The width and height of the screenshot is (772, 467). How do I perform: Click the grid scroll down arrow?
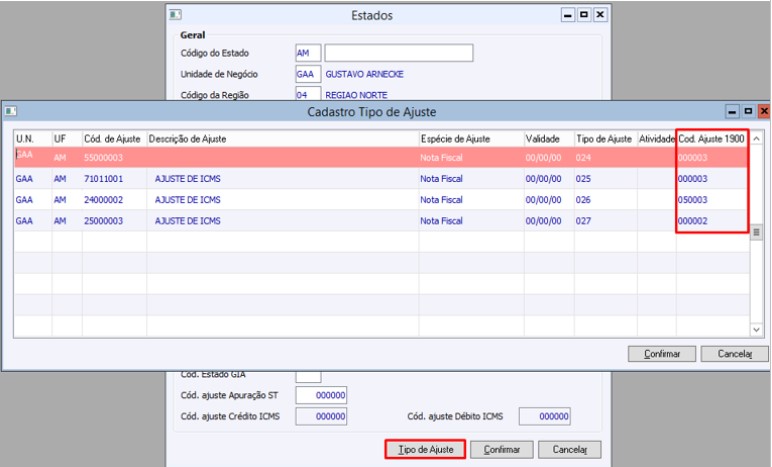pos(756,330)
